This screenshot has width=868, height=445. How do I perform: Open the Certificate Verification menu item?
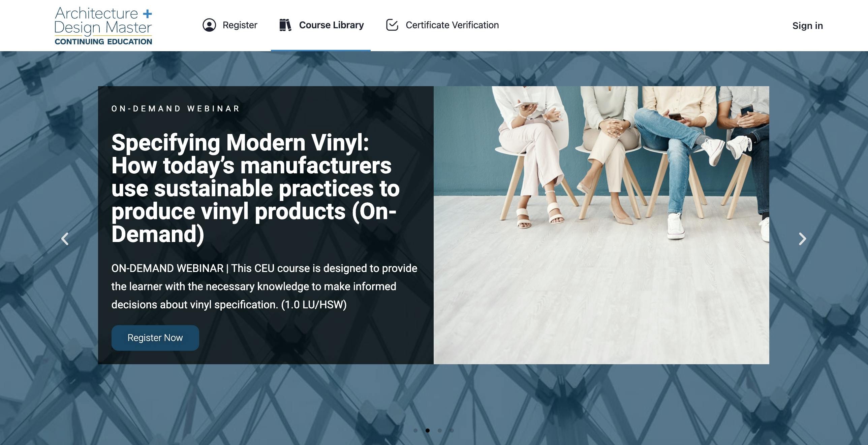tap(442, 25)
